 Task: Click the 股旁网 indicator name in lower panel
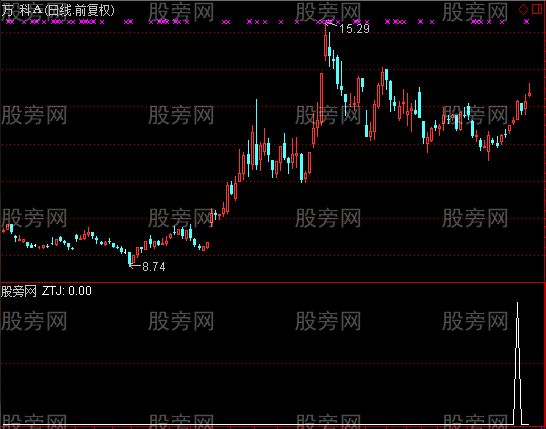tap(19, 291)
